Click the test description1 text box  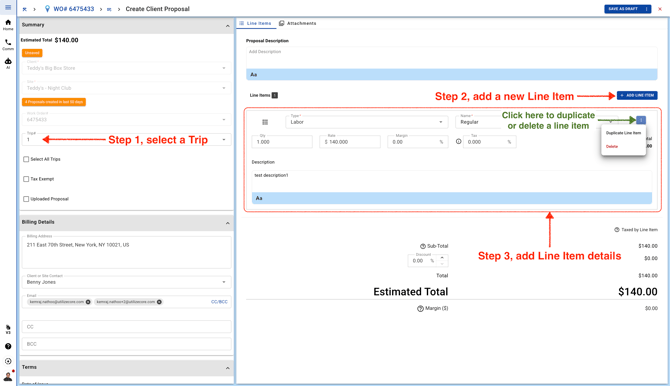click(x=452, y=181)
